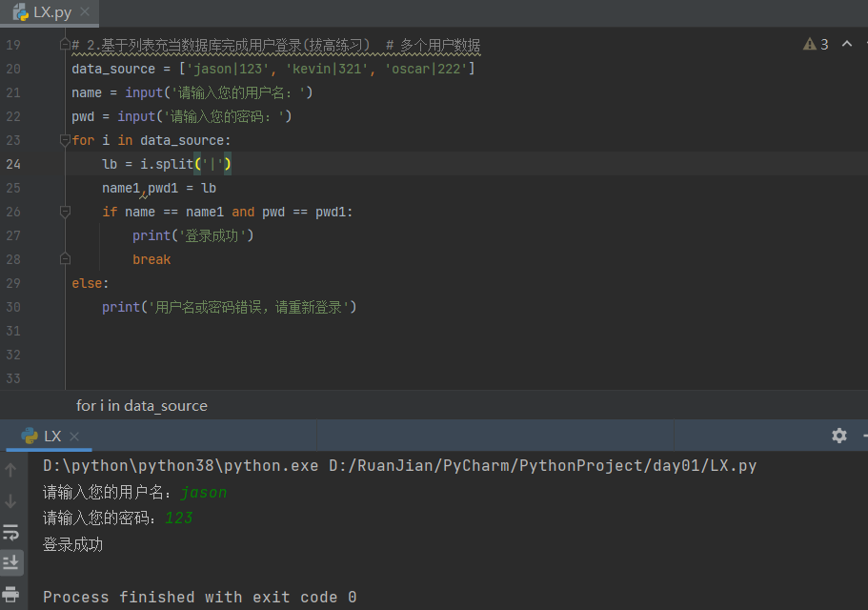868x610 pixels.
Task: Click the fold end marker on line 28
Action: click(x=64, y=259)
